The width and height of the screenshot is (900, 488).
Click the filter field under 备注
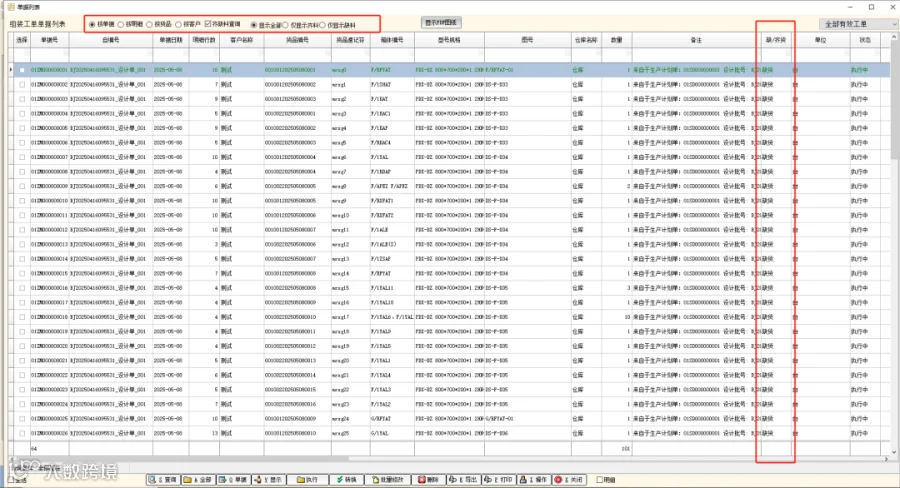click(x=696, y=54)
